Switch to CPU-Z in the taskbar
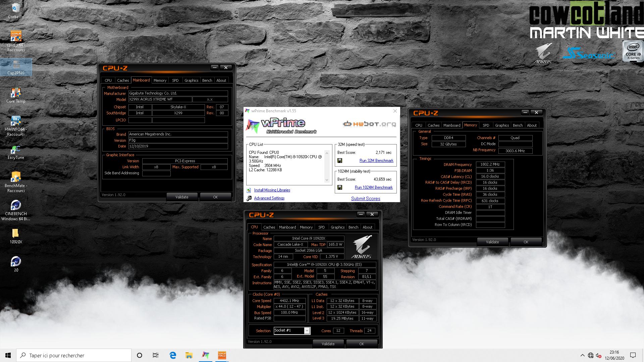The image size is (644, 362). (222, 355)
